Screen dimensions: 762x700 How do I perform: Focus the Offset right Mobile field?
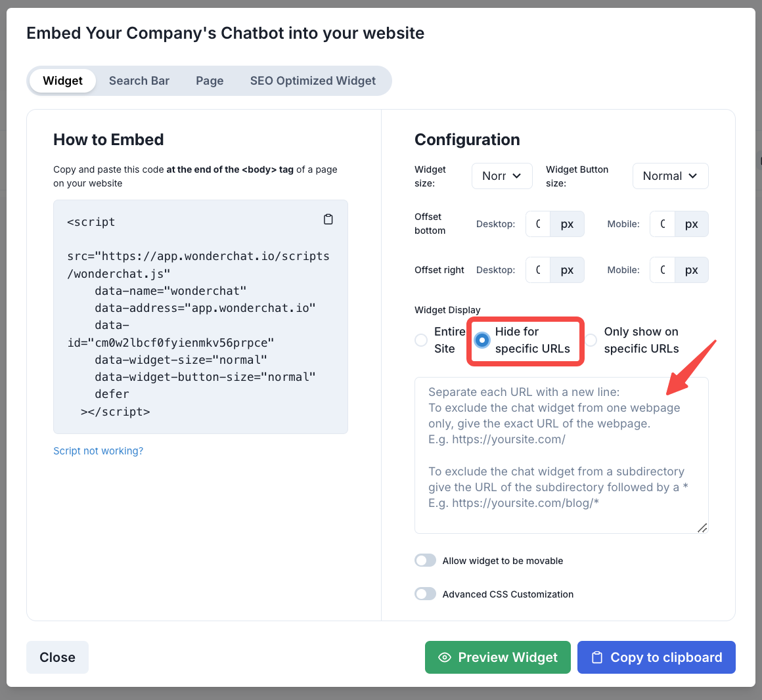662,270
